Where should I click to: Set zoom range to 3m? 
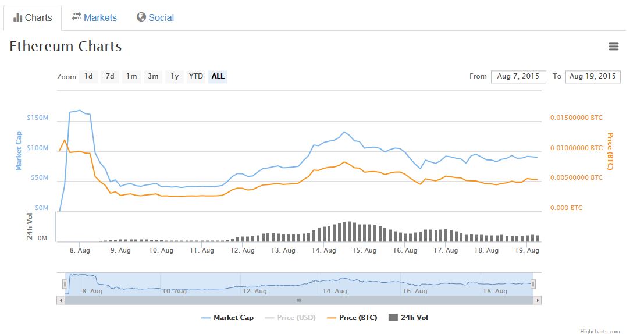tap(153, 76)
